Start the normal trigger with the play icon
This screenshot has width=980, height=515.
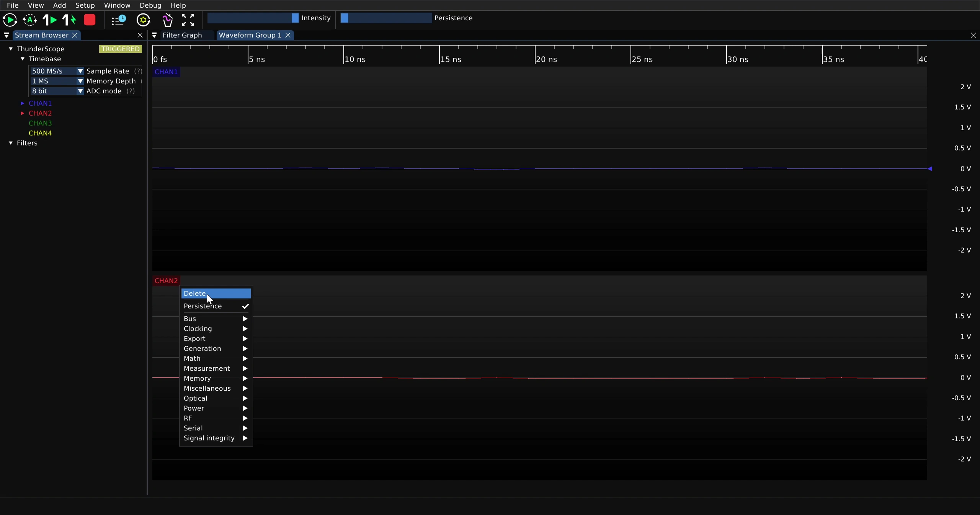point(10,20)
